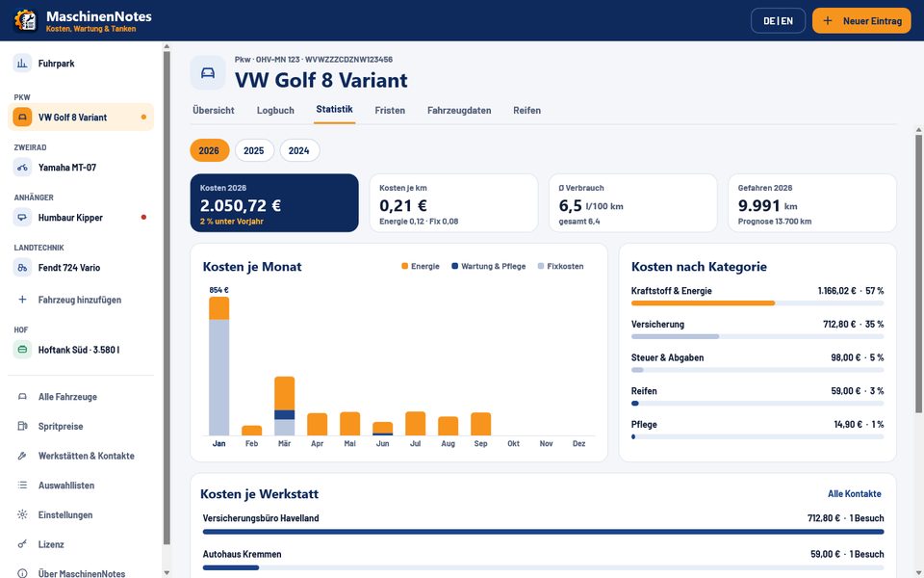
Task: Click Fahrzeug hinzufügen plus entry
Action: pos(80,300)
